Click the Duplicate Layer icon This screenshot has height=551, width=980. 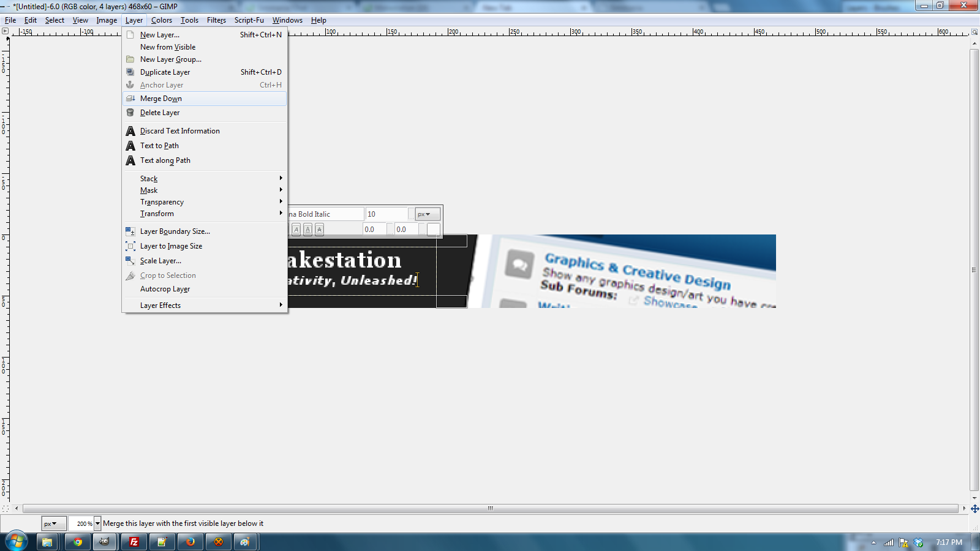click(130, 72)
